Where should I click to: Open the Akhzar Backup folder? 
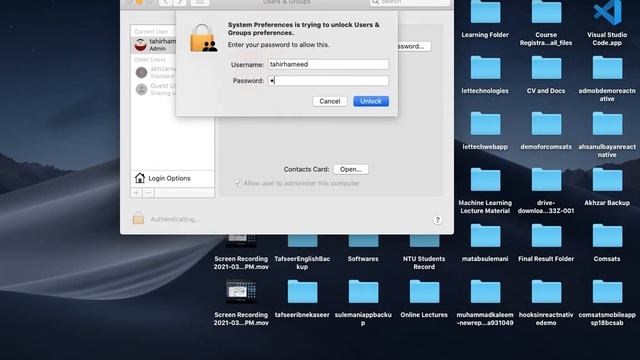point(607,180)
